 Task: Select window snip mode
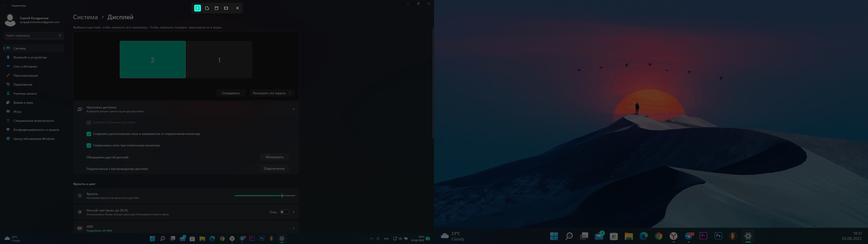pyautogui.click(x=216, y=8)
